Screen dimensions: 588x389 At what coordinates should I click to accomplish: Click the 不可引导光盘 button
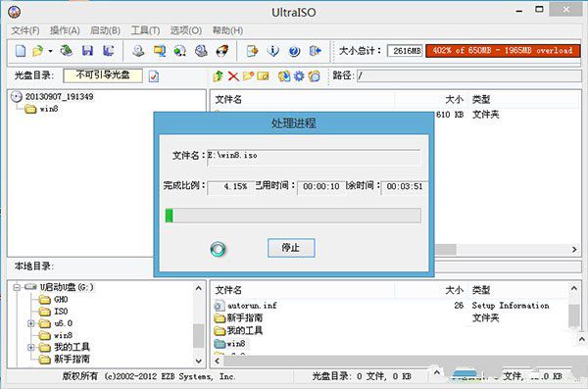click(103, 75)
